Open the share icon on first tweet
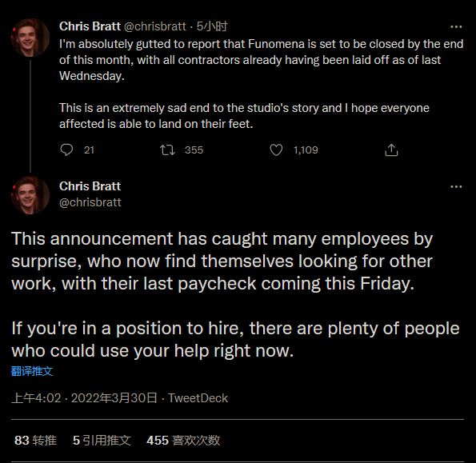476x463 pixels. [391, 150]
